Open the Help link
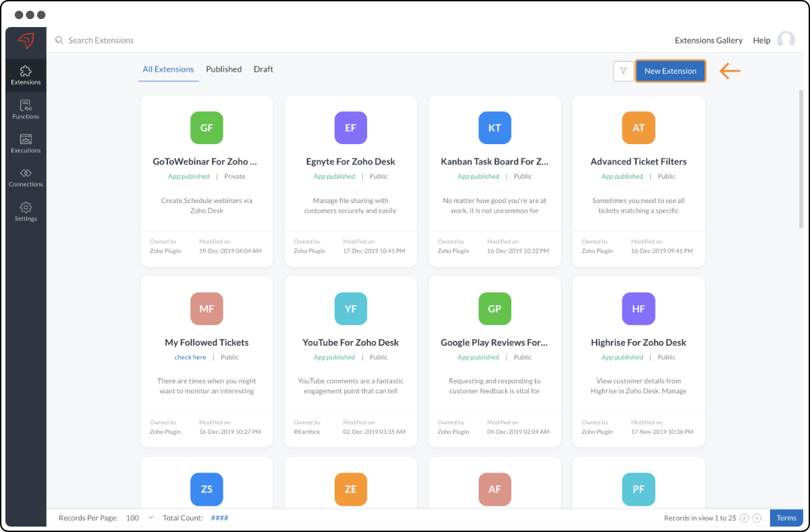The width and height of the screenshot is (810, 532). tap(761, 41)
